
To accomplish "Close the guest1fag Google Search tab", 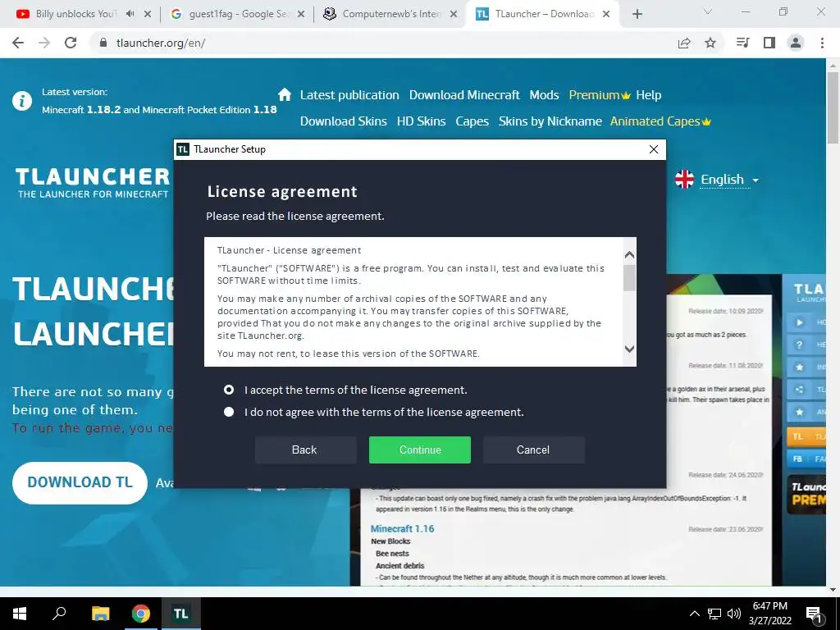I will (301, 14).
